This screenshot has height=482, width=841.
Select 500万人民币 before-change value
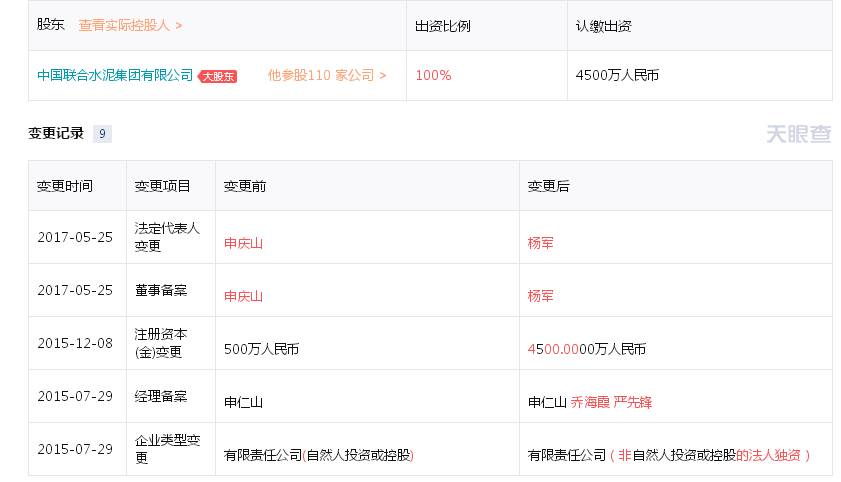pos(261,349)
